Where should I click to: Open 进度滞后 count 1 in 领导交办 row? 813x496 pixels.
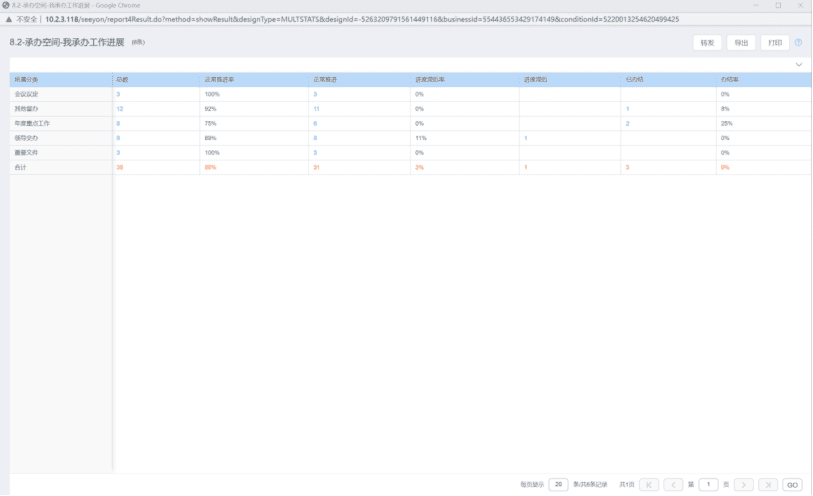(x=526, y=138)
